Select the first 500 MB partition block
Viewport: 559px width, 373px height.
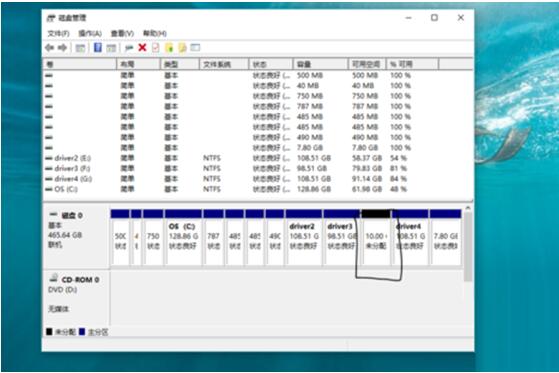point(120,237)
